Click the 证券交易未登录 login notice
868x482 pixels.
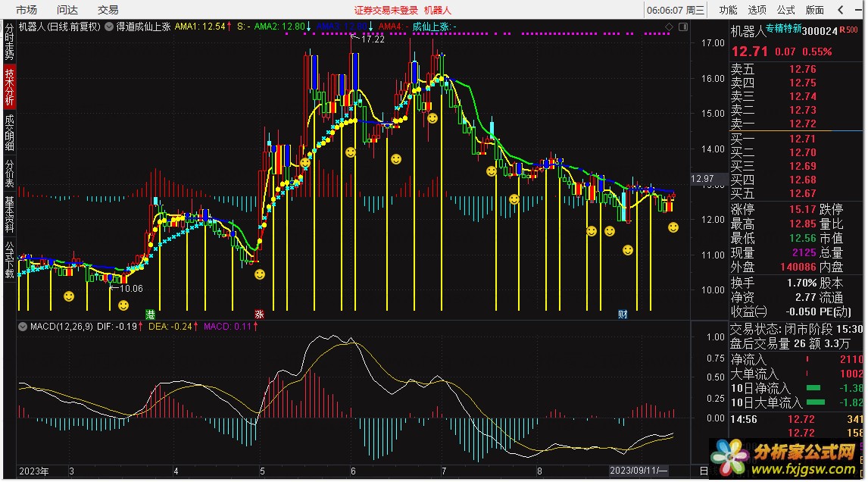coord(386,10)
